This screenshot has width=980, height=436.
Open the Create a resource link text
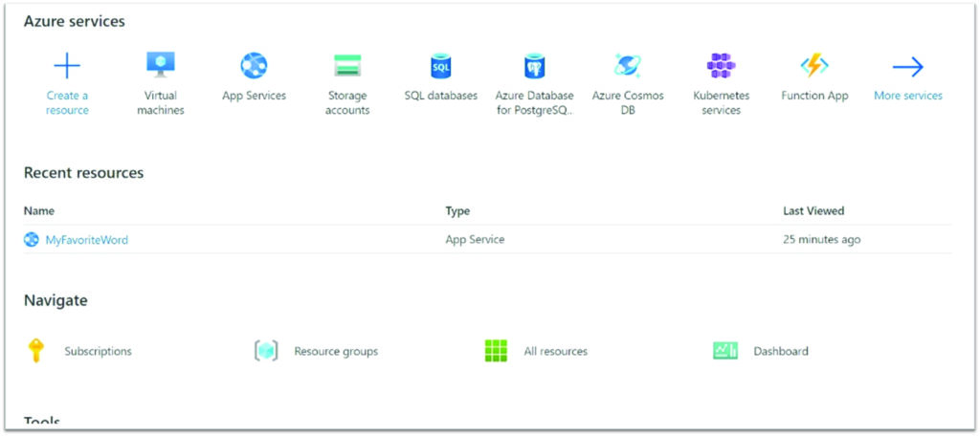pyautogui.click(x=67, y=103)
